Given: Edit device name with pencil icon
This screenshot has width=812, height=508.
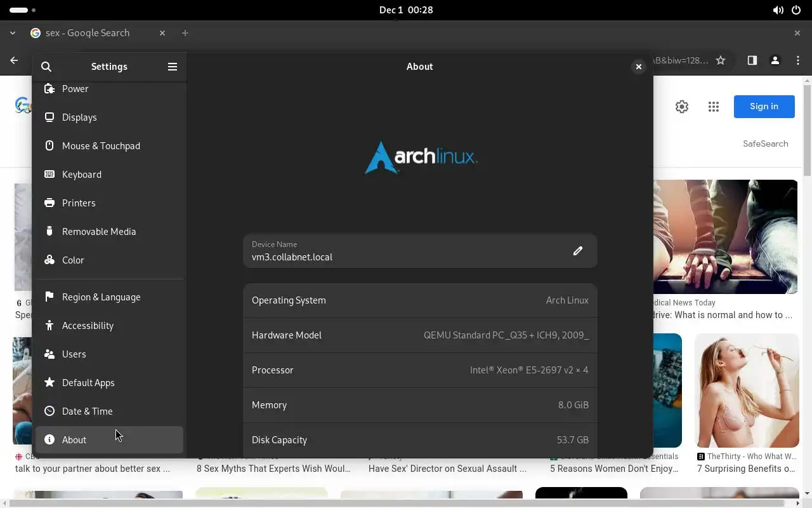Looking at the screenshot, I should tap(577, 251).
